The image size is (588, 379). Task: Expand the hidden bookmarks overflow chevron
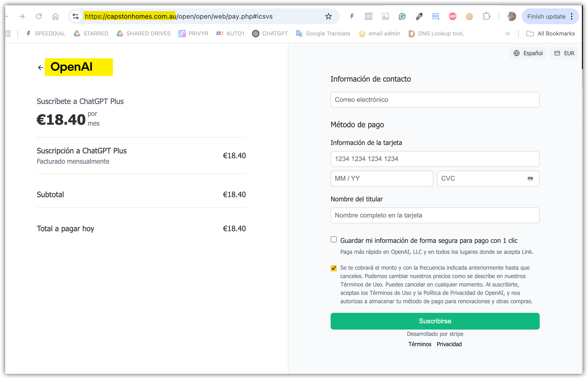tap(507, 34)
